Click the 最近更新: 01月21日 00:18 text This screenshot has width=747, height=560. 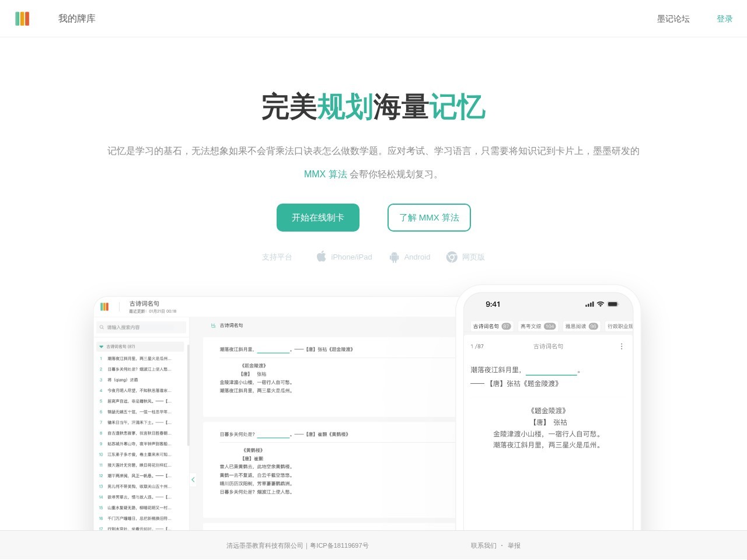click(153, 311)
